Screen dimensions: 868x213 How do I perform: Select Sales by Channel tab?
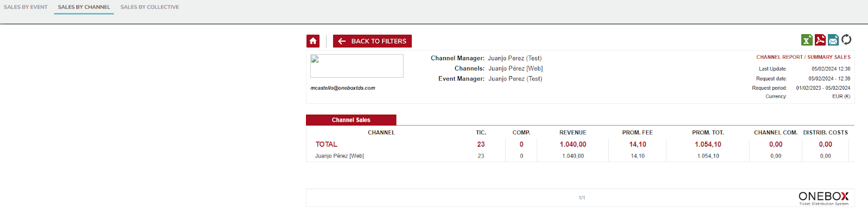point(84,7)
